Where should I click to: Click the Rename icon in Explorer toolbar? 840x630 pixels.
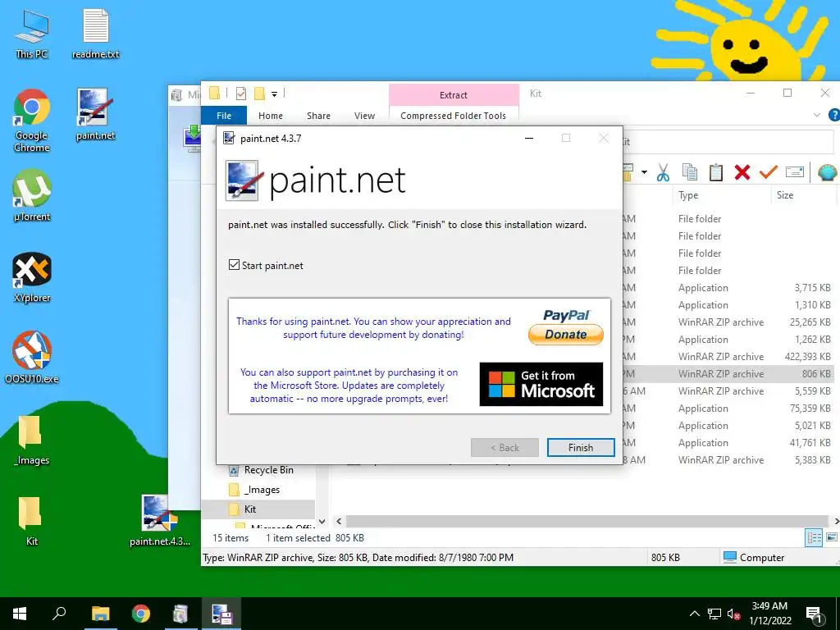pyautogui.click(x=794, y=172)
